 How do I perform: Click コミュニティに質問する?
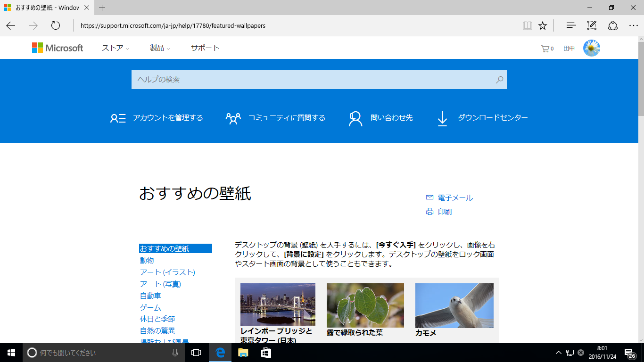[286, 118]
